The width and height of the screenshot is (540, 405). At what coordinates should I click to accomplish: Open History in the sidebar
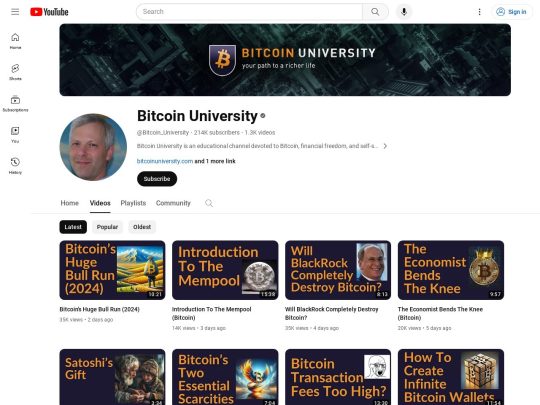pyautogui.click(x=15, y=166)
